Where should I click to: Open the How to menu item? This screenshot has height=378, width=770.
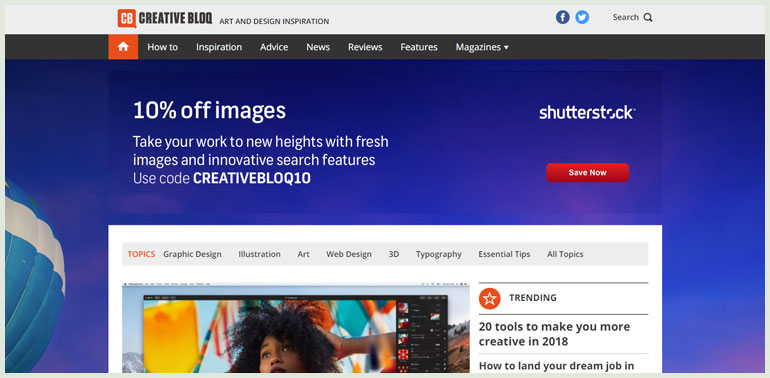click(x=163, y=47)
